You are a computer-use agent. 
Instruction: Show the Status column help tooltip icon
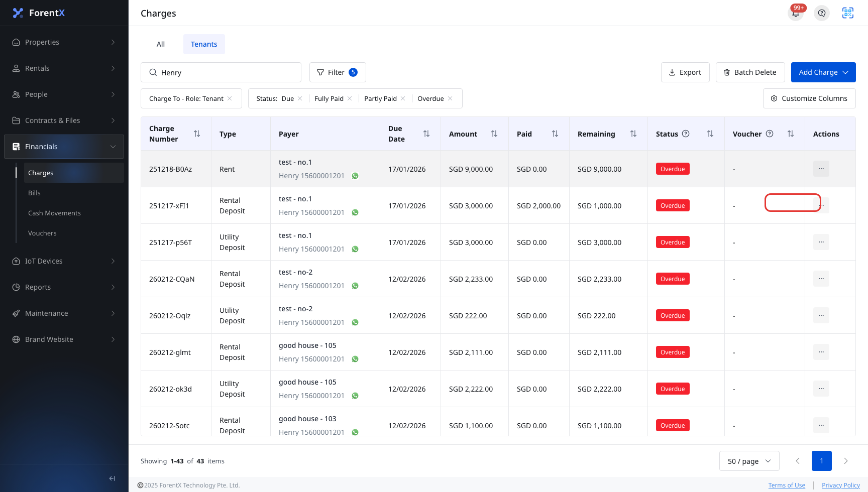[686, 134]
